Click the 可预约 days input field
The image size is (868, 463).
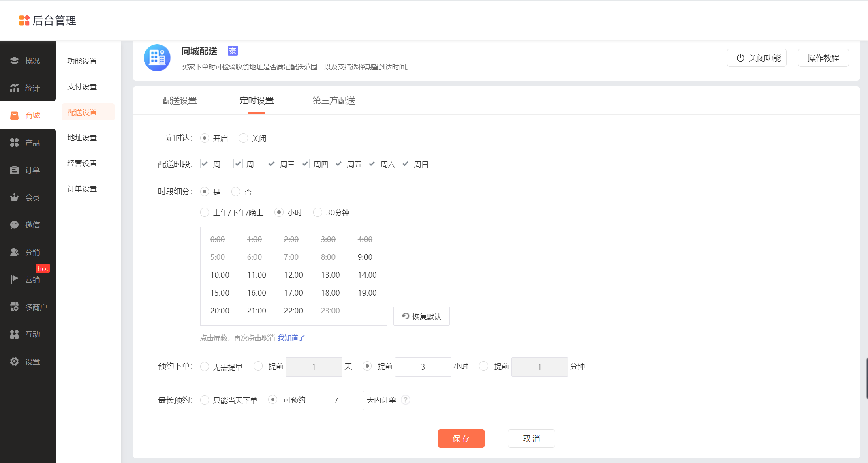336,400
